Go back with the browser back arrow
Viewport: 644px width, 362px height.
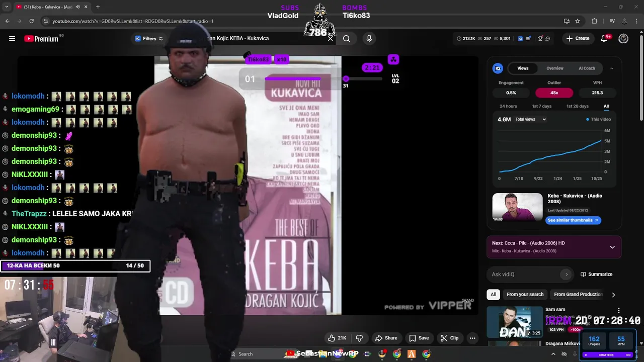coord(7,21)
